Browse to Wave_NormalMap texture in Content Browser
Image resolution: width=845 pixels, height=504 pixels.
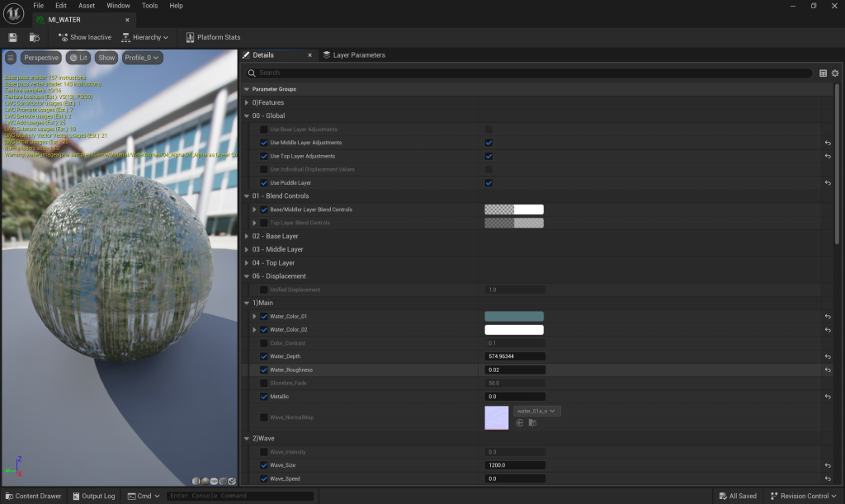click(x=532, y=423)
